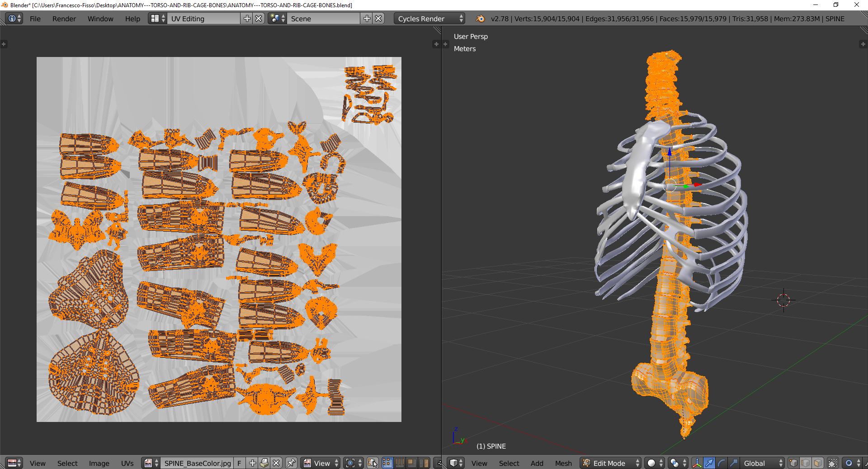Open the Edit Mode interaction dropdown
The height and width of the screenshot is (469, 868).
pos(610,463)
